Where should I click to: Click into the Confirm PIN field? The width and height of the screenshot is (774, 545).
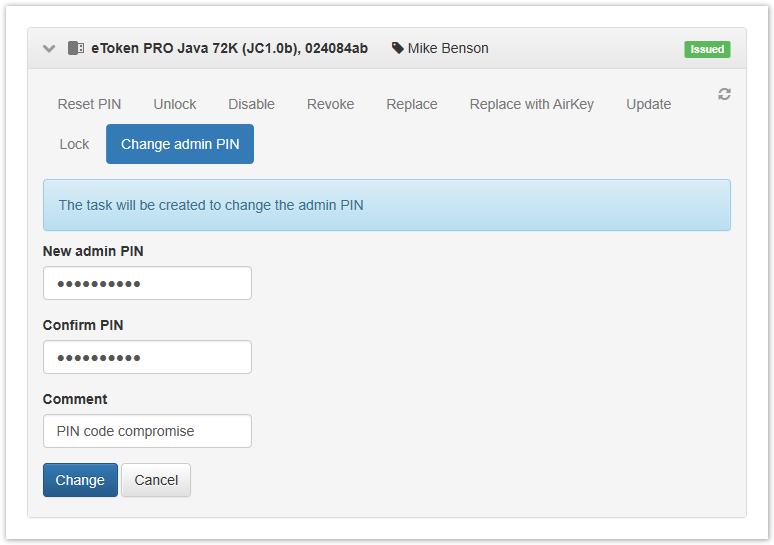coord(147,357)
